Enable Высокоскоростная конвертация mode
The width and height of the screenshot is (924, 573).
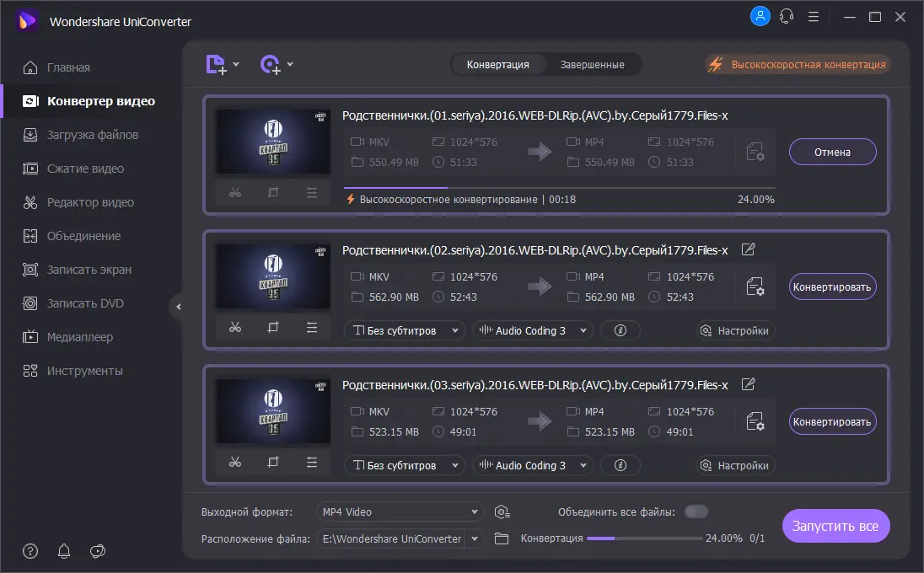tap(798, 65)
